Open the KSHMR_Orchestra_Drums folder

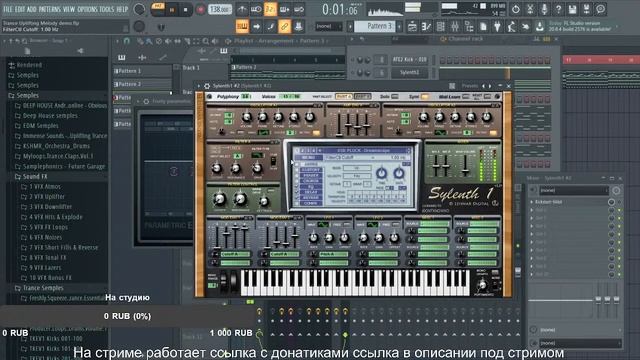pos(56,146)
